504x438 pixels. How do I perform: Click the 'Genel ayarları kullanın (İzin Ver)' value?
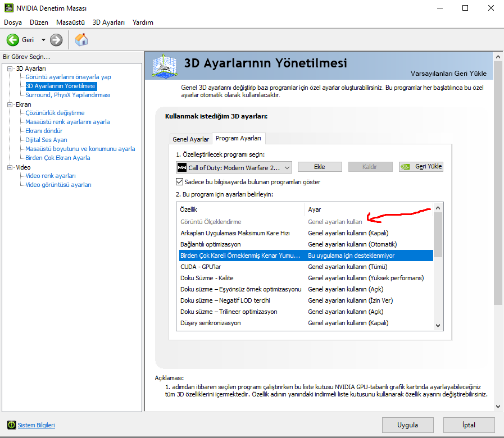pyautogui.click(x=351, y=300)
